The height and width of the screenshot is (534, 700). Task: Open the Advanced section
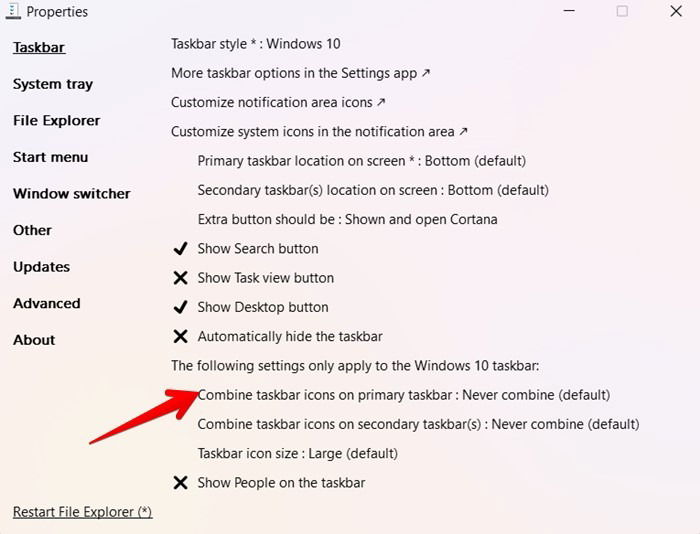46,304
